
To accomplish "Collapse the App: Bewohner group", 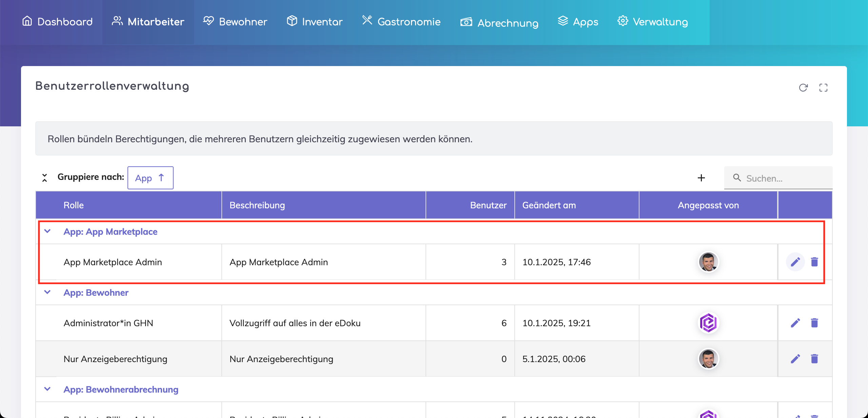I will [x=47, y=292].
